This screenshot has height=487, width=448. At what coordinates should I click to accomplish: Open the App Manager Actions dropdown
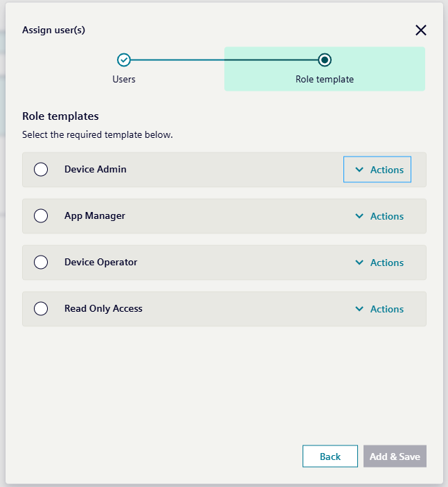[379, 216]
